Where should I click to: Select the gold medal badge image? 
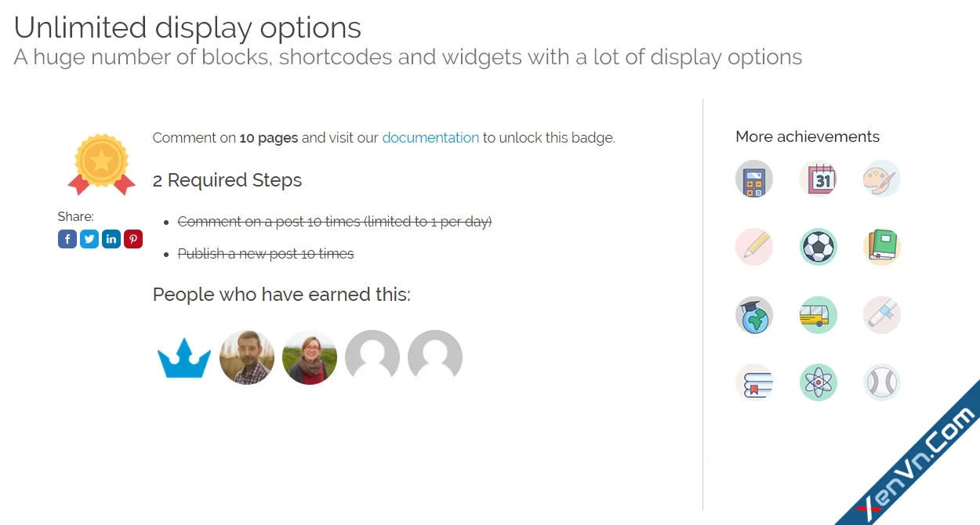tap(101, 162)
